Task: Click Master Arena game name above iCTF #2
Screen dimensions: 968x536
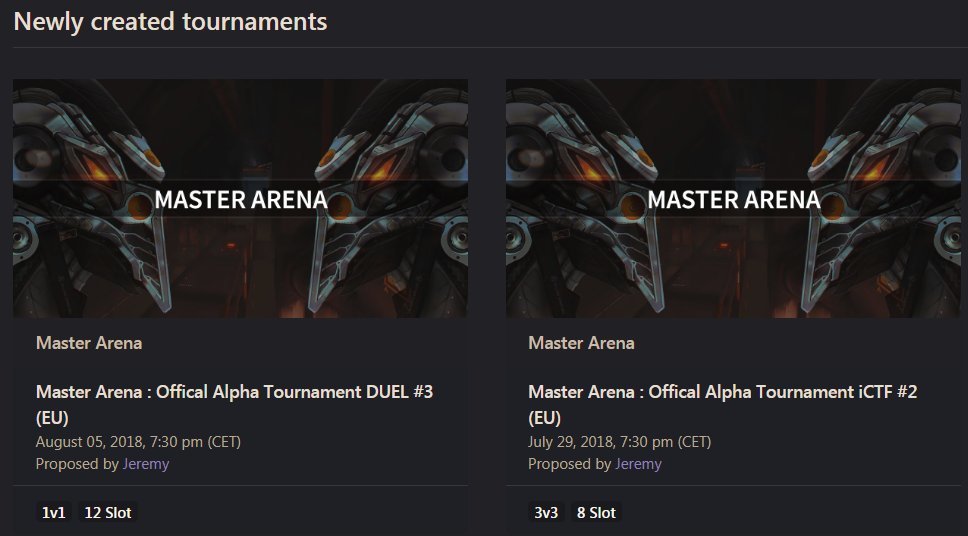Action: coord(581,343)
